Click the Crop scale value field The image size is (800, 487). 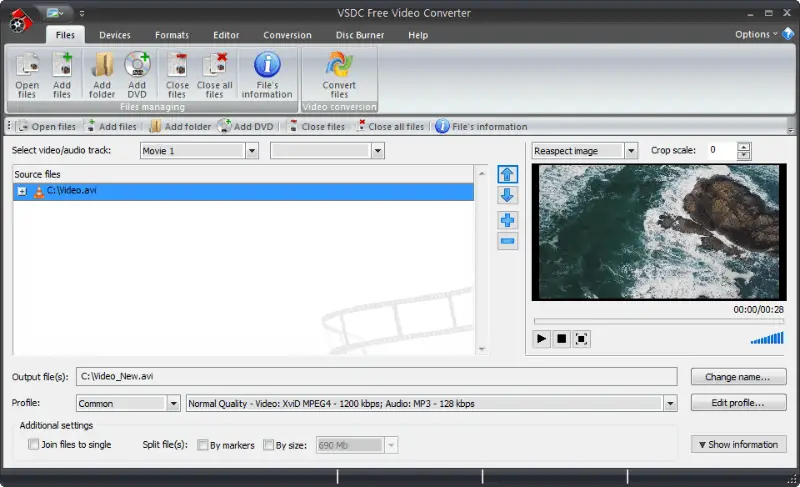(x=721, y=150)
